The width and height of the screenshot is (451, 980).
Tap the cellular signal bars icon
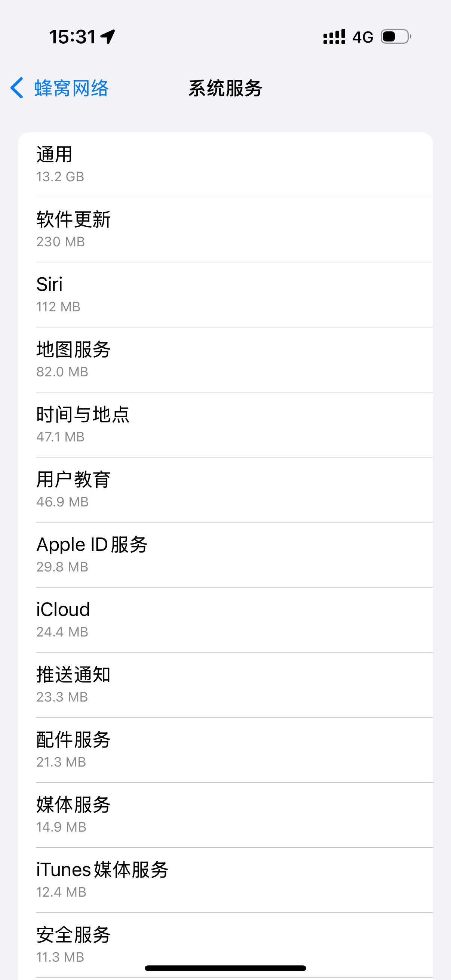[334, 37]
